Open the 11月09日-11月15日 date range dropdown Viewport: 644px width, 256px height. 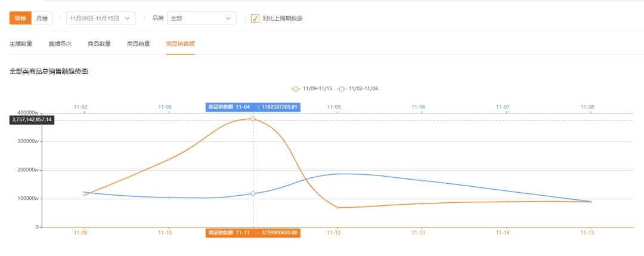(100, 18)
